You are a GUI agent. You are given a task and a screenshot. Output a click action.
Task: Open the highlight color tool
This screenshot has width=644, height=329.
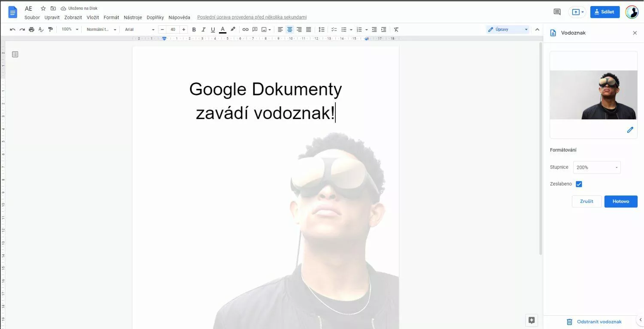233,30
